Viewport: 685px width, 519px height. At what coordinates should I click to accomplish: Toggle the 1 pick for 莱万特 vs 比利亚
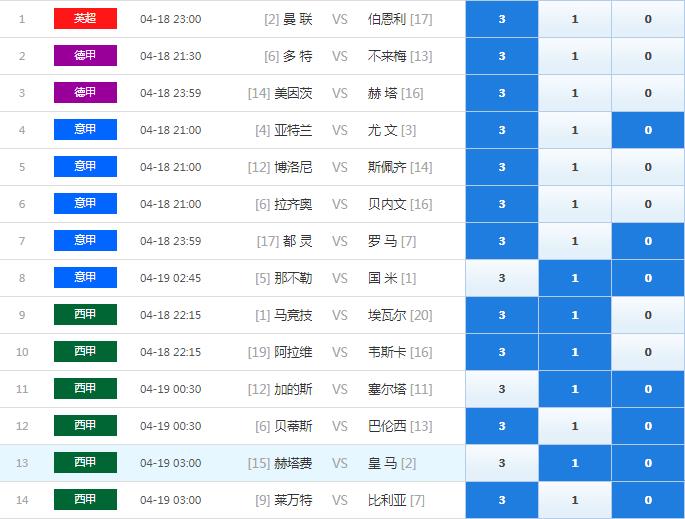click(x=575, y=500)
